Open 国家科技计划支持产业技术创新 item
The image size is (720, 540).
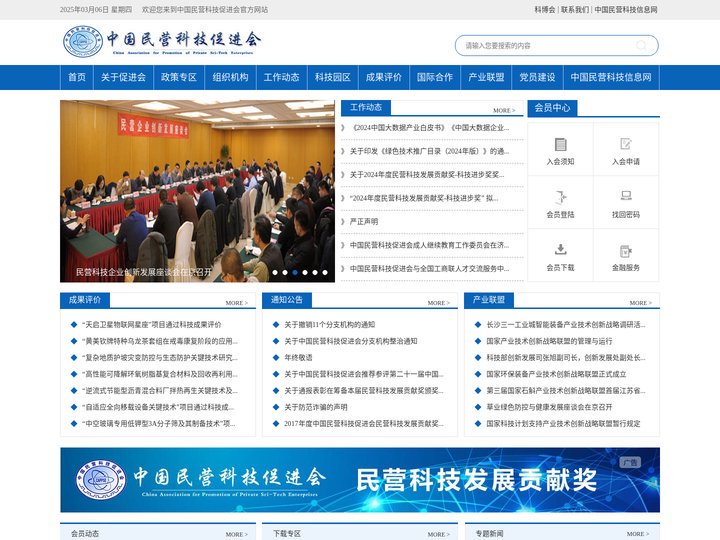coord(563,423)
